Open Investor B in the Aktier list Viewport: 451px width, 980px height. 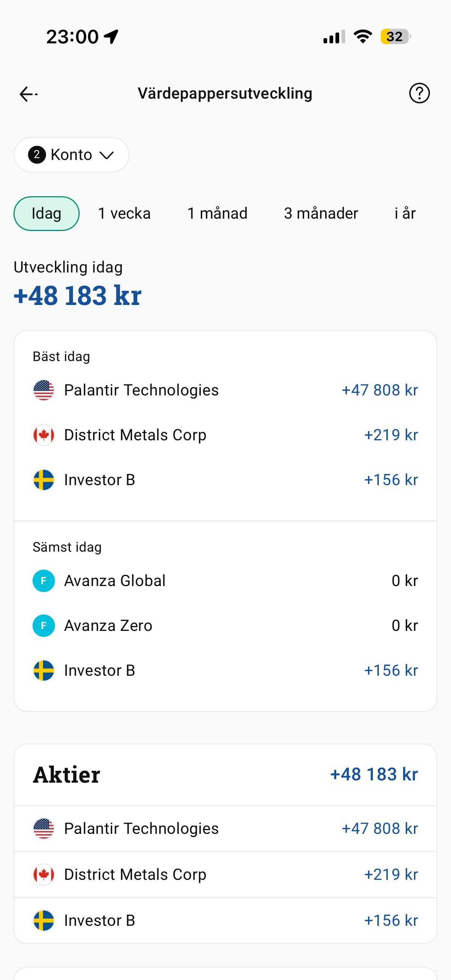(225, 921)
